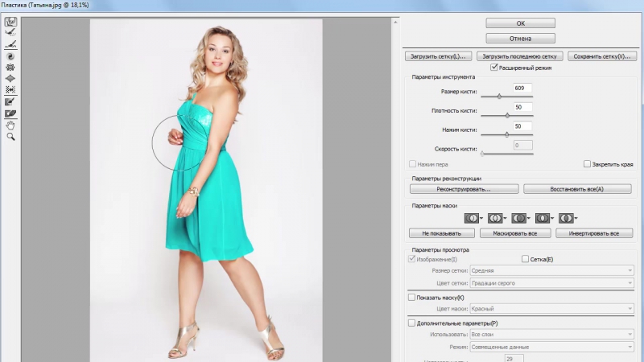The image size is (644, 362).
Task: Enable the Закрепить края checkbox
Action: click(588, 164)
